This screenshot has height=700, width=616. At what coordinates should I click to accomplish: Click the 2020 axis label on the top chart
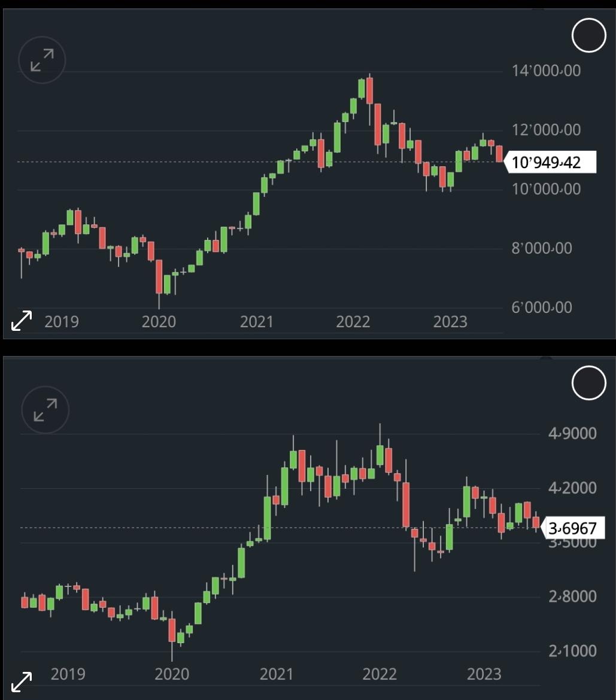tap(159, 321)
